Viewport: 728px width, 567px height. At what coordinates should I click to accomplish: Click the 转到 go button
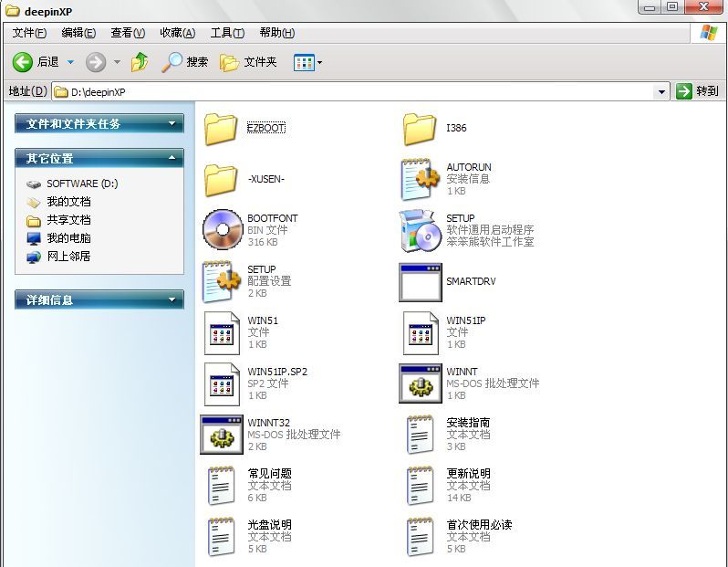698,91
